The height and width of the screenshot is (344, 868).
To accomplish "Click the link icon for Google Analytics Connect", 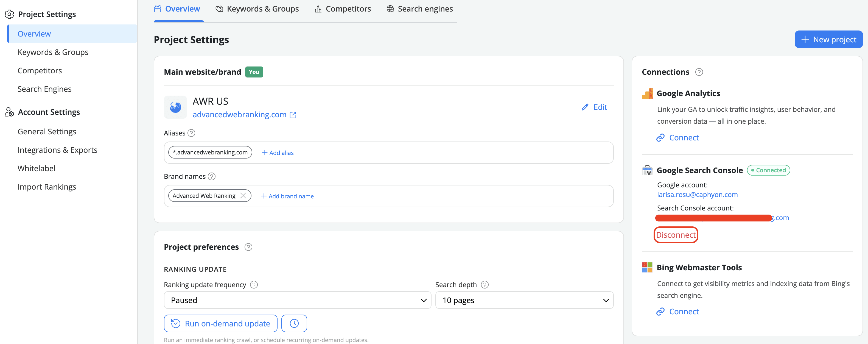I will 660,138.
